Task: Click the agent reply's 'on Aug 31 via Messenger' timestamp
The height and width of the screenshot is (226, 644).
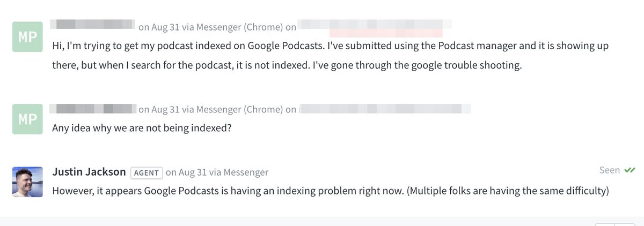Action: pos(217,172)
